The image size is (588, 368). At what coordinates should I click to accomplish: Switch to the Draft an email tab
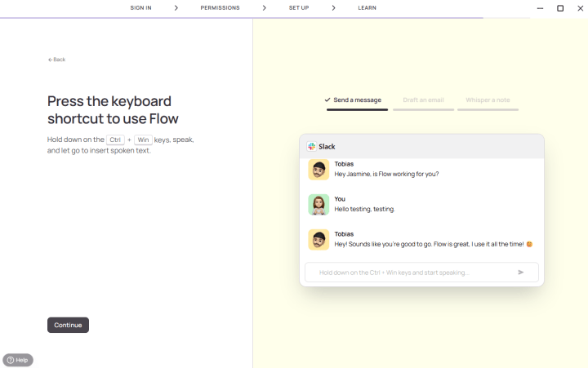click(423, 100)
